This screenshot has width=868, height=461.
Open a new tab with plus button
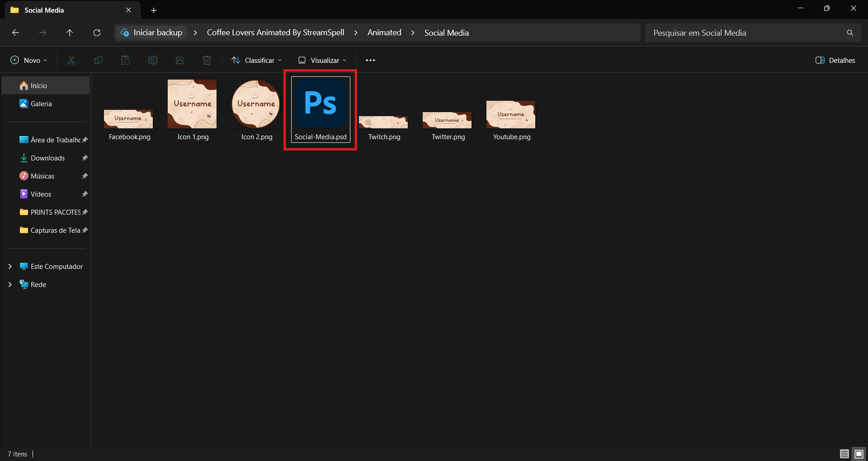click(154, 10)
